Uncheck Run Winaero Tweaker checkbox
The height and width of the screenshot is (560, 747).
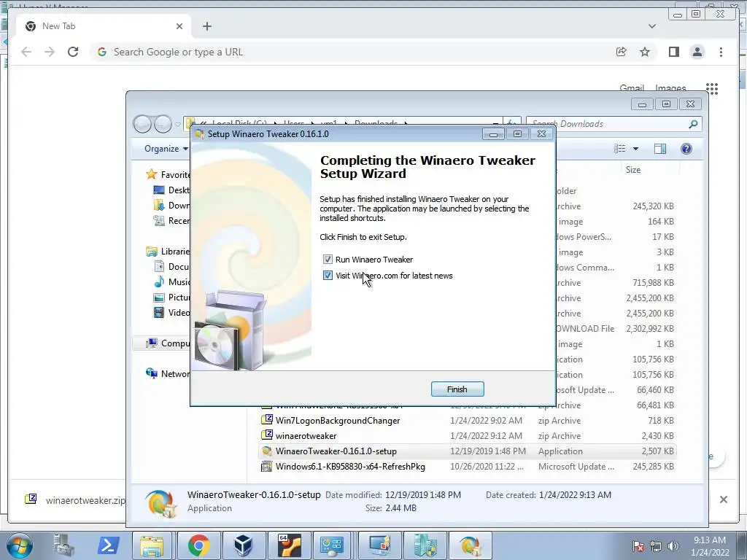(328, 260)
